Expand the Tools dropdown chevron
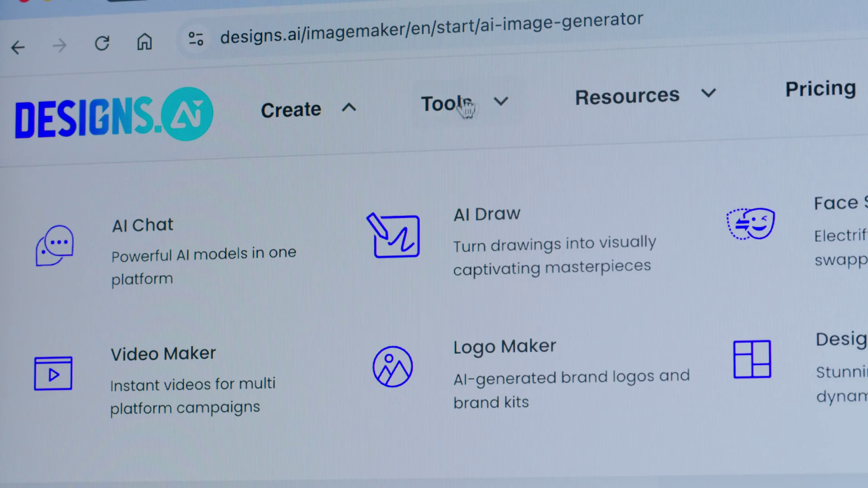This screenshot has height=488, width=868. [x=500, y=101]
